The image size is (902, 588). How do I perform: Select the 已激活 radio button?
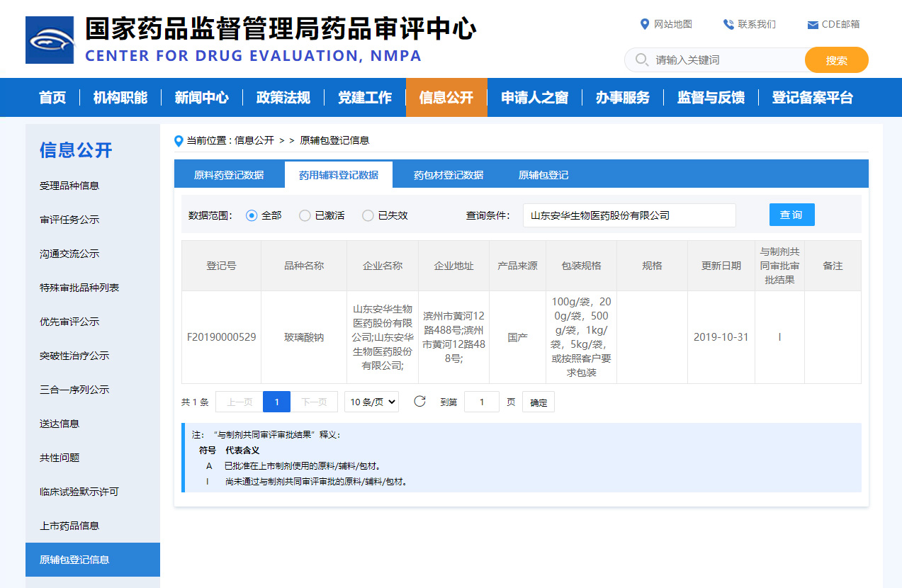click(x=305, y=215)
